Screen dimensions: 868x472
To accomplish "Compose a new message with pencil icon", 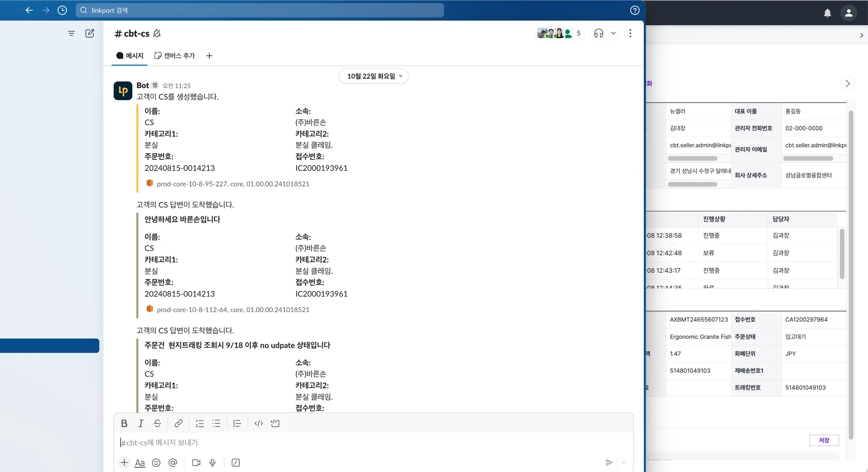I will point(89,33).
